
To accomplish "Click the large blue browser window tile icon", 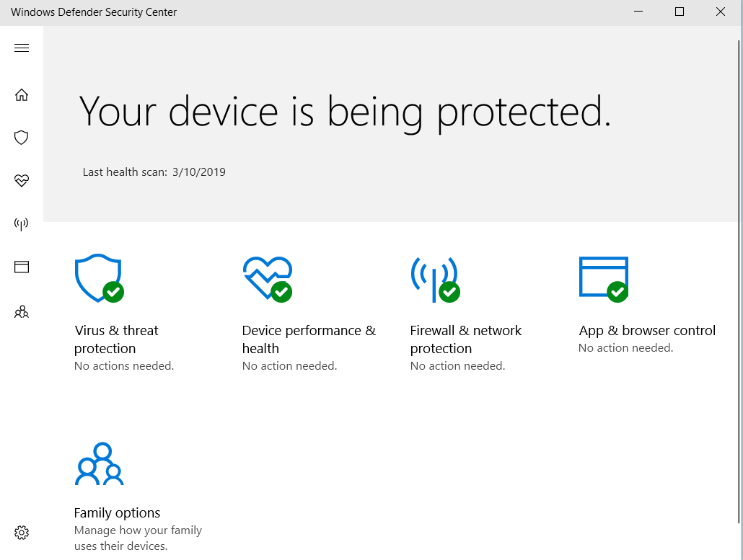I will pos(604,279).
